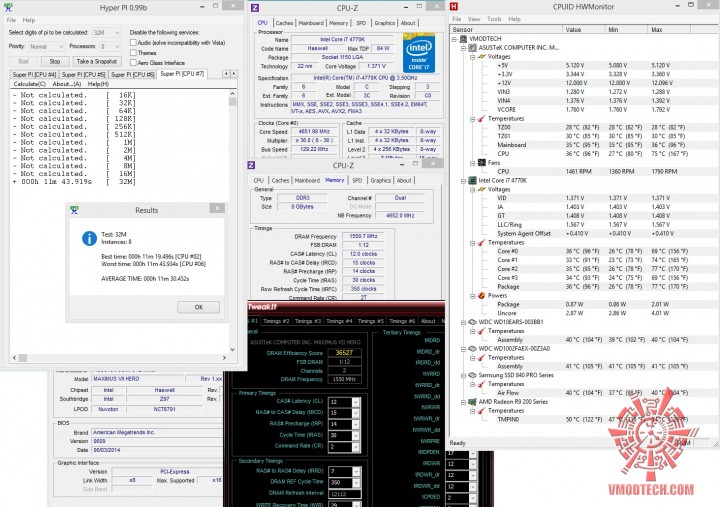Open RAS# Precharge tRP dropdown in TweakIt
The image size is (720, 507).
[355, 424]
